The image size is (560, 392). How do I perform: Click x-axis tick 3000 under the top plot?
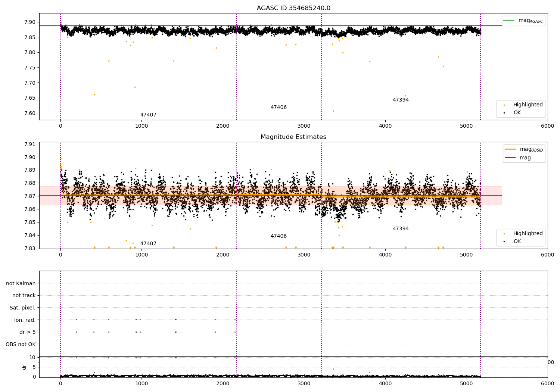point(304,126)
